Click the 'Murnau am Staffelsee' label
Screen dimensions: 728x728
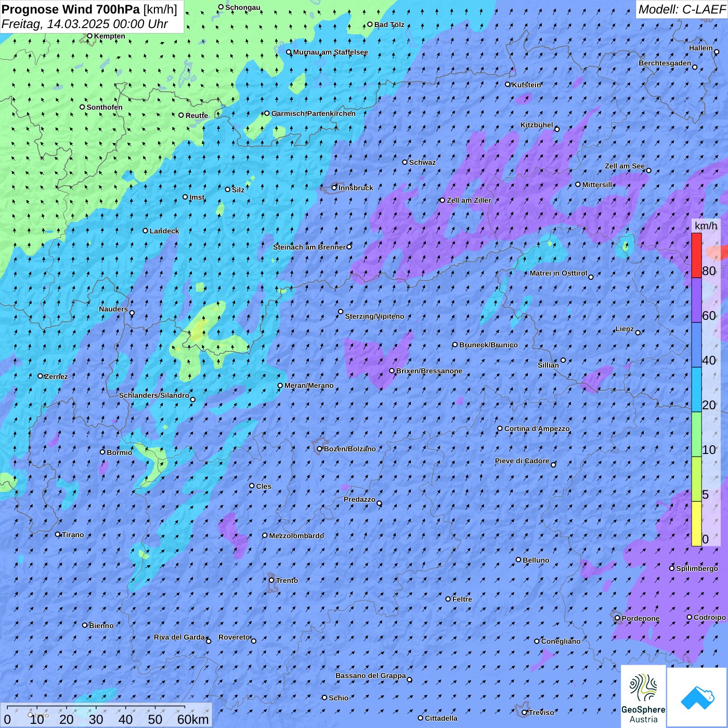331,52
